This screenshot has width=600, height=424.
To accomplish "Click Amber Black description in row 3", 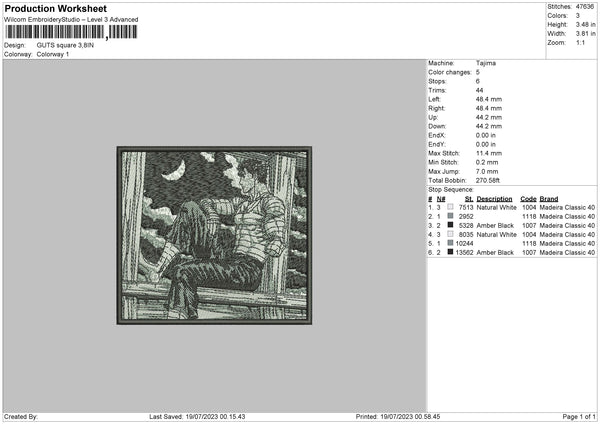I will click(x=495, y=225).
